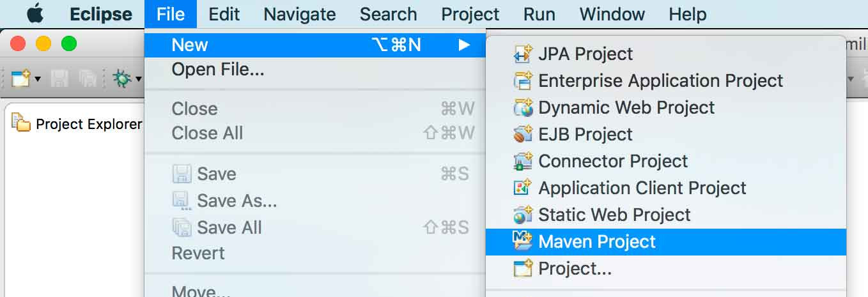Click the Static Web Project icon
This screenshot has width=868, height=297.
click(x=523, y=215)
